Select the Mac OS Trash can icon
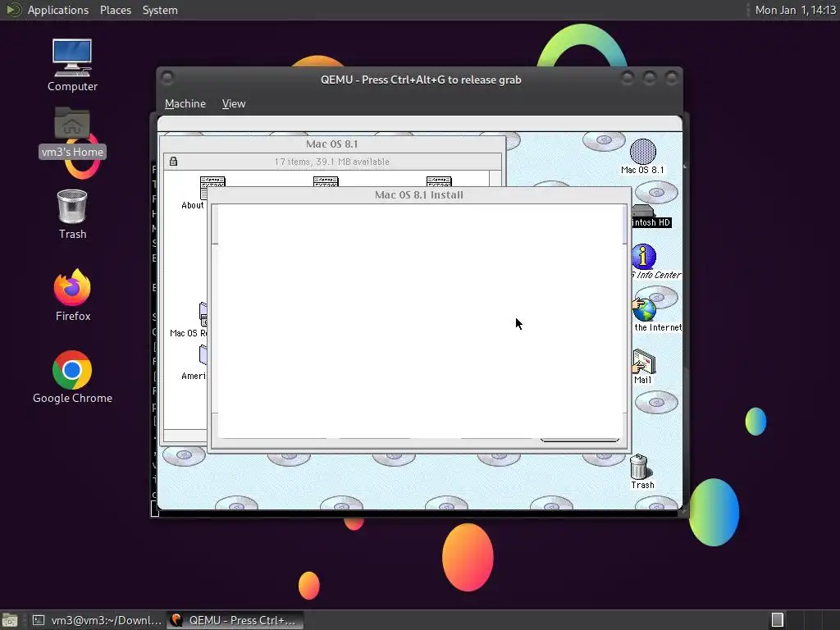This screenshot has width=840, height=630. pos(641,472)
